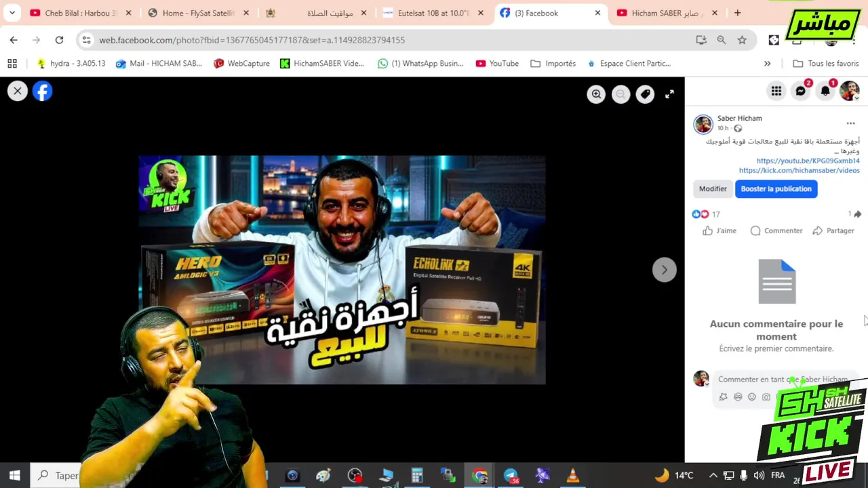Click Saber Hicham's post avatar
868x488 pixels.
tap(703, 124)
